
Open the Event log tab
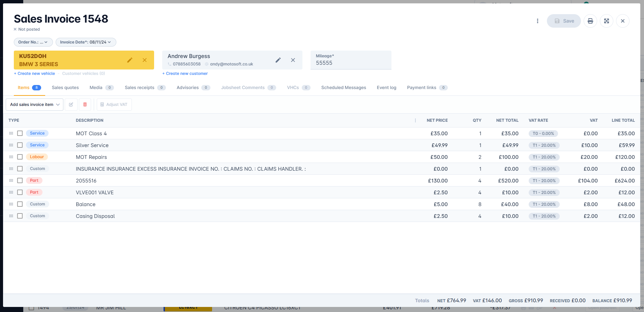pyautogui.click(x=386, y=88)
